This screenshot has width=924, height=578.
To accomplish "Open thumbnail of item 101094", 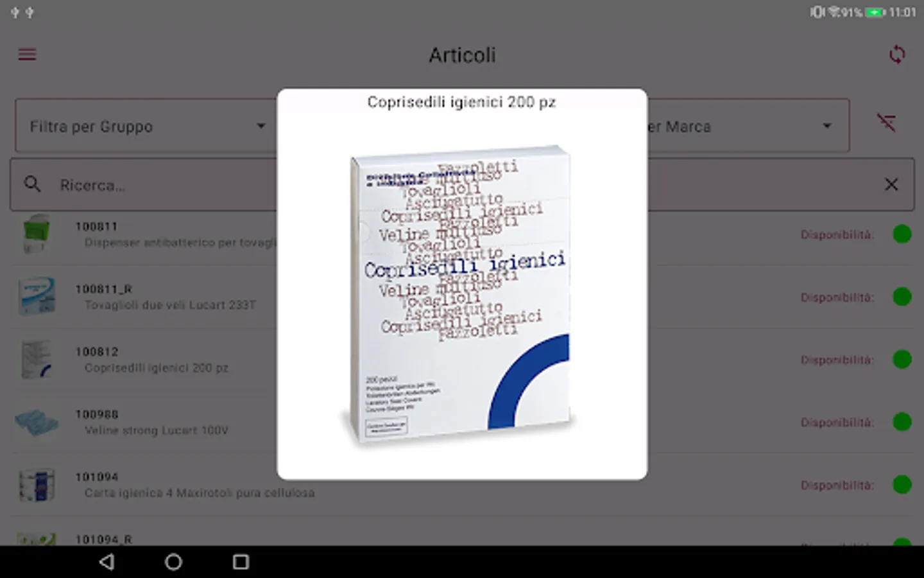I will click(37, 485).
